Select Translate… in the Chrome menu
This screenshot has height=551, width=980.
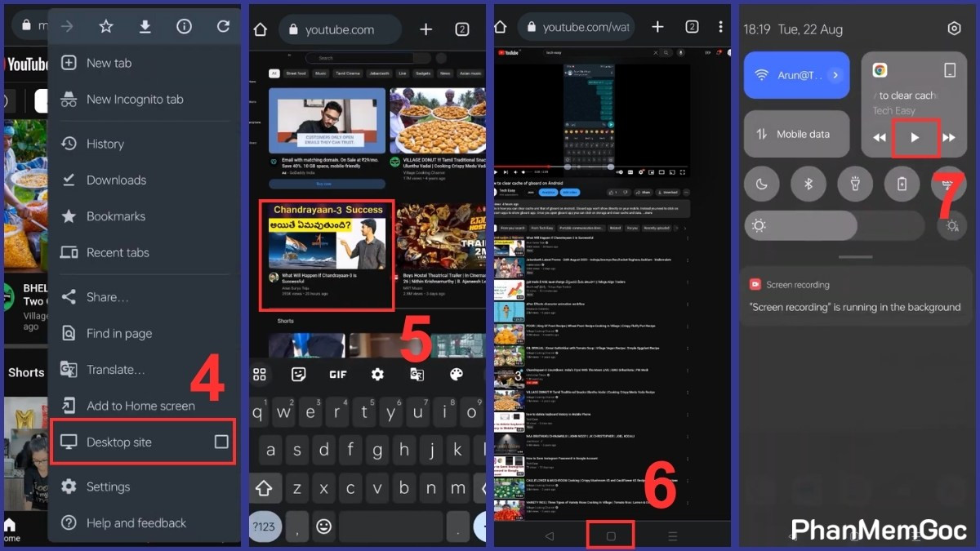click(x=145, y=369)
